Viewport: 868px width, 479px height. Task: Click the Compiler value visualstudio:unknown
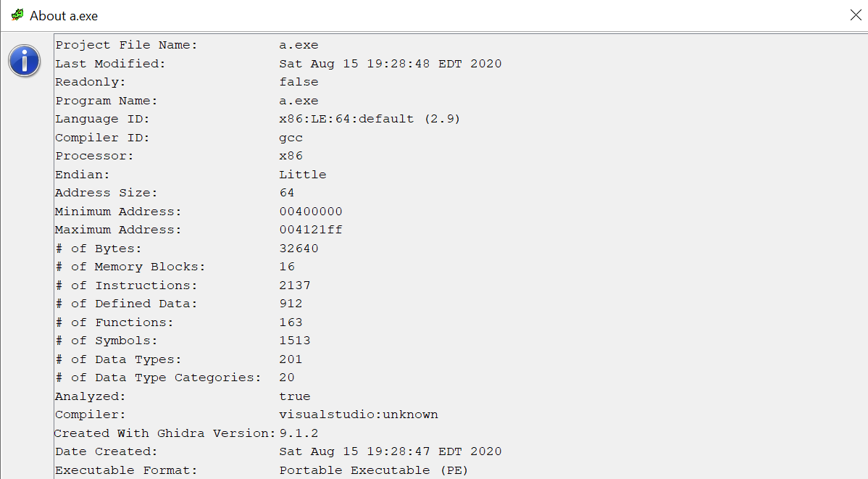(359, 415)
